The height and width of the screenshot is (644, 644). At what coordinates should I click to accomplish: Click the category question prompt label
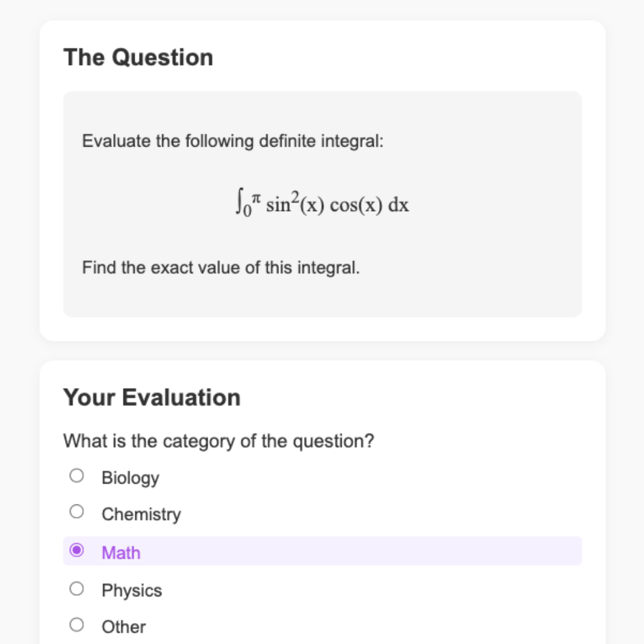[x=218, y=441]
